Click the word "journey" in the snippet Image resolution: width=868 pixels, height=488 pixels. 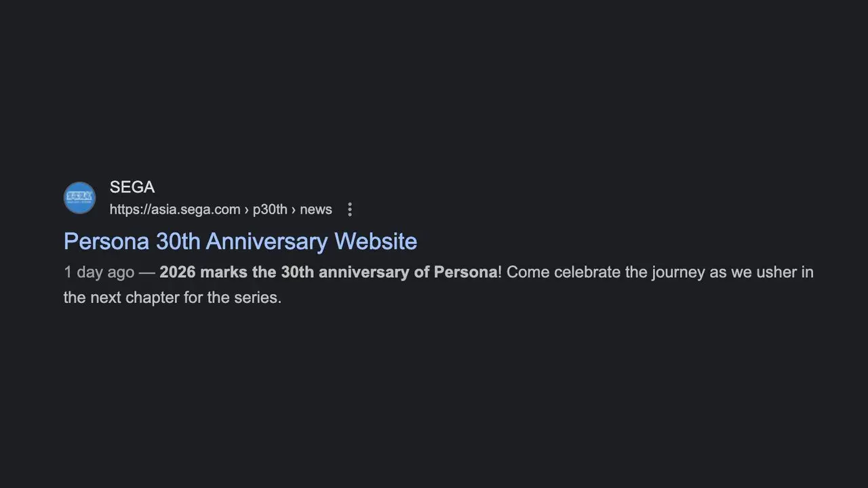677,272
